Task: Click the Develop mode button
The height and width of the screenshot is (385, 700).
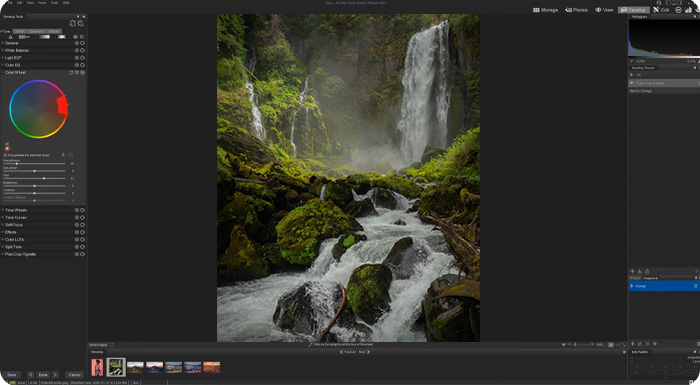Action: coord(633,10)
